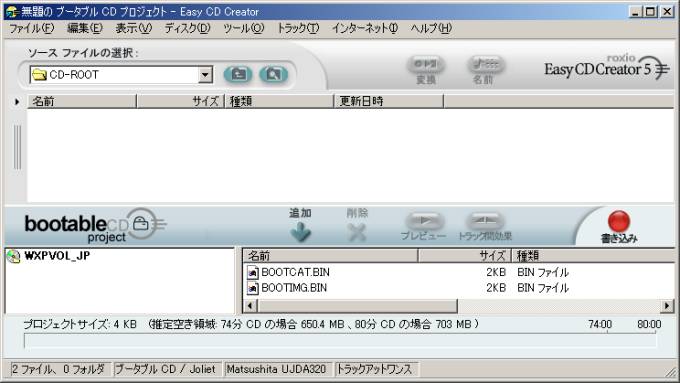
Task: Click the folder search icon
Action: click(x=274, y=74)
